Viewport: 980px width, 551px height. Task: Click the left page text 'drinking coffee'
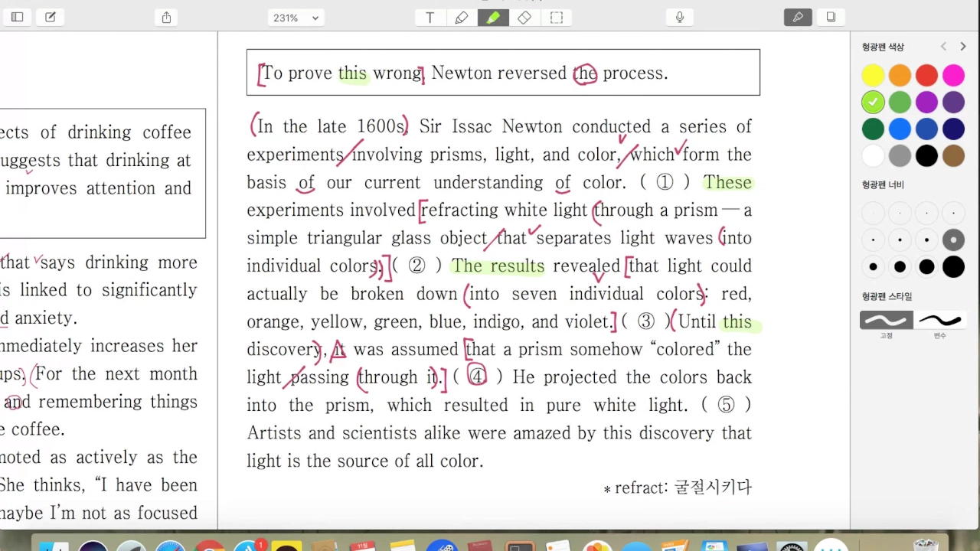pyautogui.click(x=129, y=132)
